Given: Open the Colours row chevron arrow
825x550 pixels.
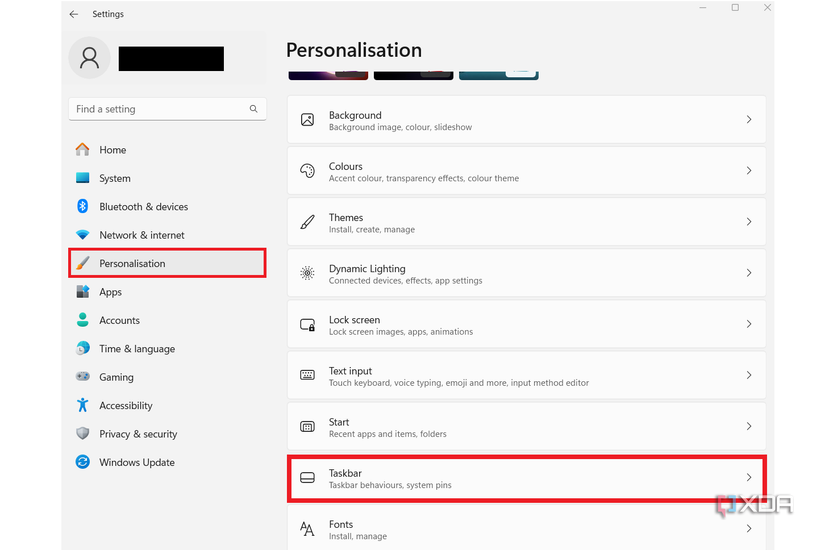Looking at the screenshot, I should 749,171.
